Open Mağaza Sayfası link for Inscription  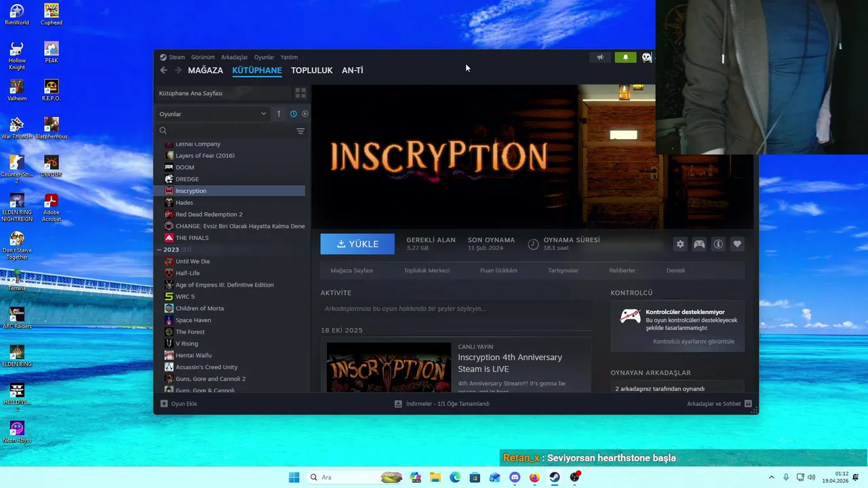tap(352, 270)
